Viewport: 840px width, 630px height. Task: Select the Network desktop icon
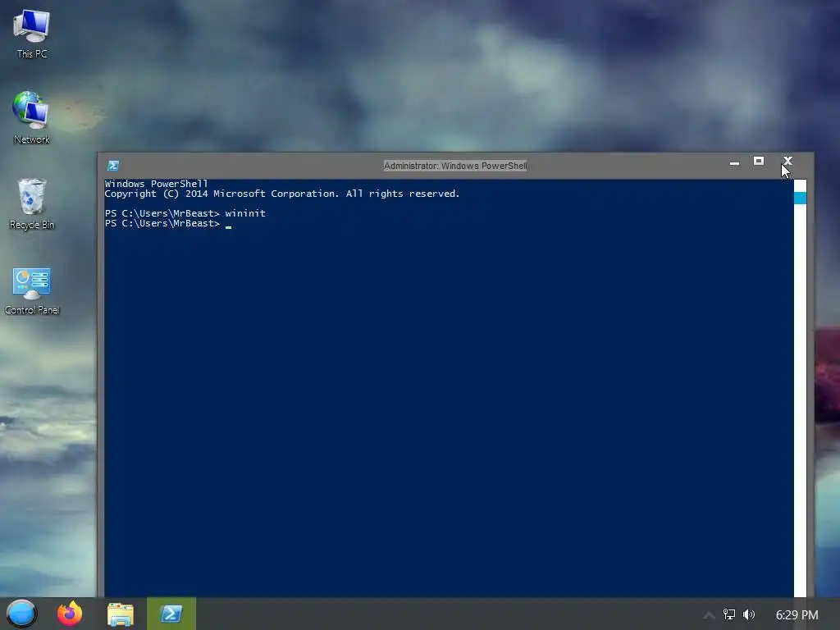(x=32, y=117)
